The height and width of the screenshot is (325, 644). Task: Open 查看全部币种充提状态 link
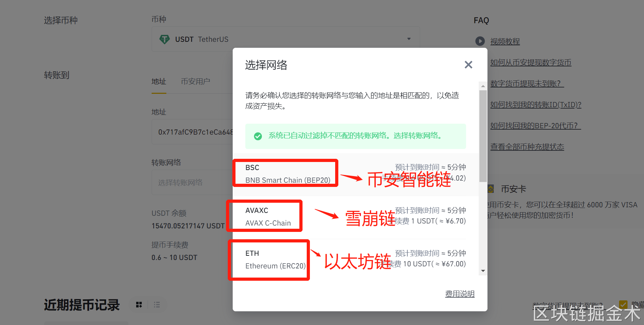click(527, 147)
